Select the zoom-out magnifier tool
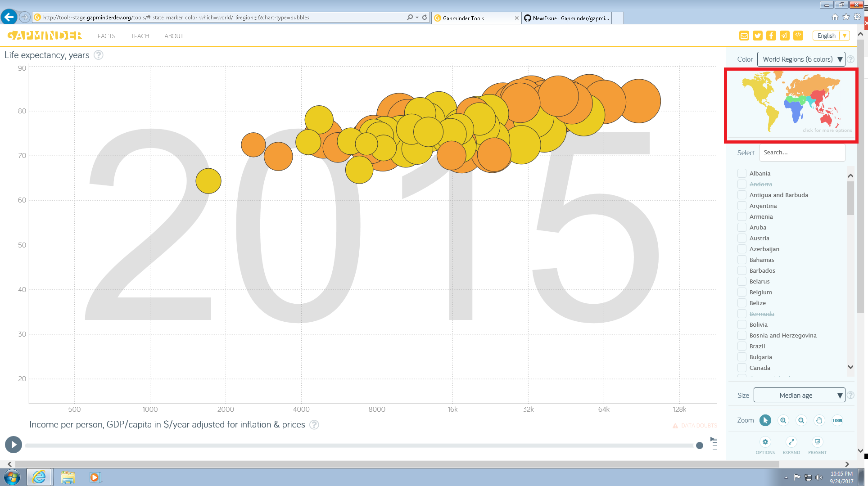The width and height of the screenshot is (868, 486). (801, 420)
